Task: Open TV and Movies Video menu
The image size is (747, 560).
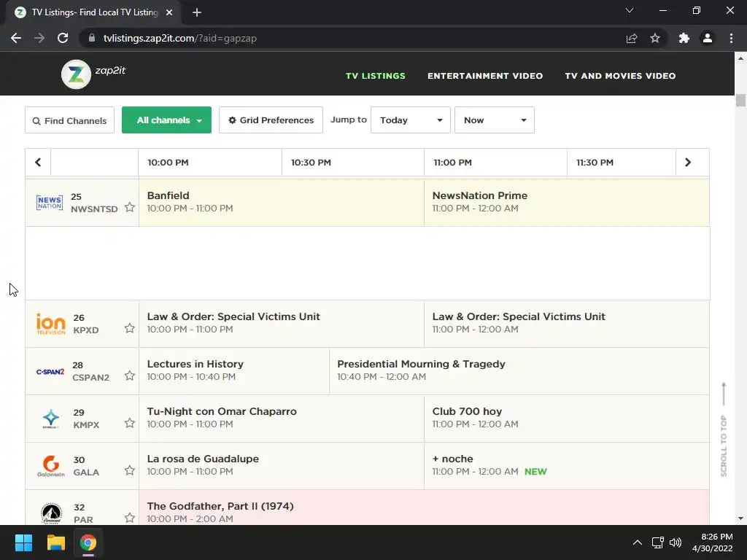Action: [620, 76]
